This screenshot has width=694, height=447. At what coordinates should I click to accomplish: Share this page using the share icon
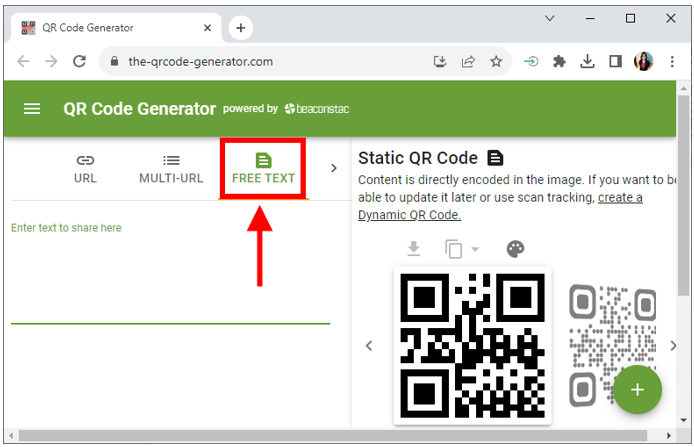tap(468, 61)
